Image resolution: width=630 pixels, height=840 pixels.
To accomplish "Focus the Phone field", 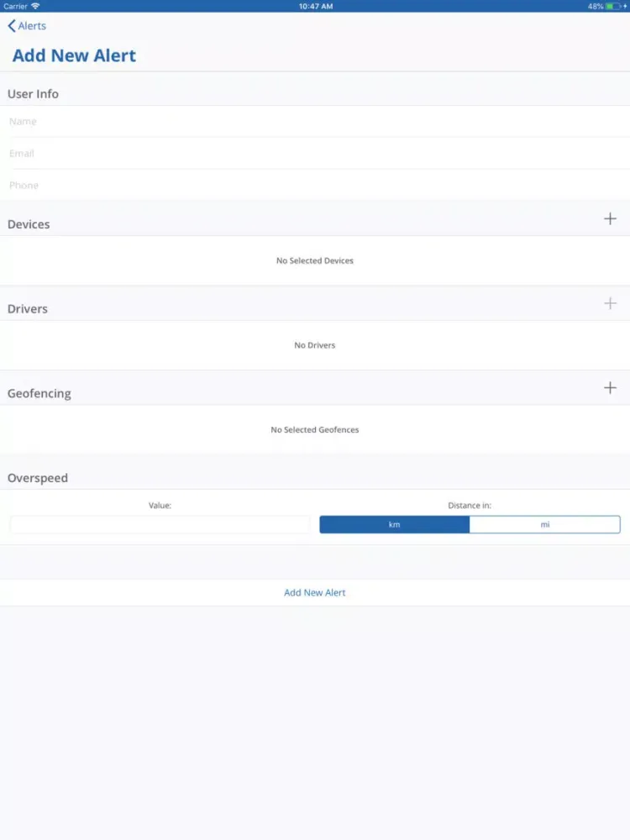I will click(x=315, y=186).
